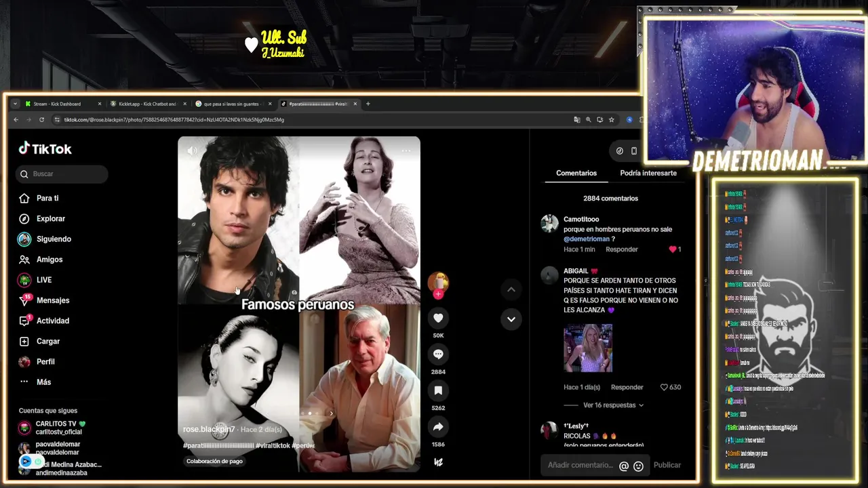The width and height of the screenshot is (868, 488).
Task: Go to next post with down chevron
Action: [511, 319]
